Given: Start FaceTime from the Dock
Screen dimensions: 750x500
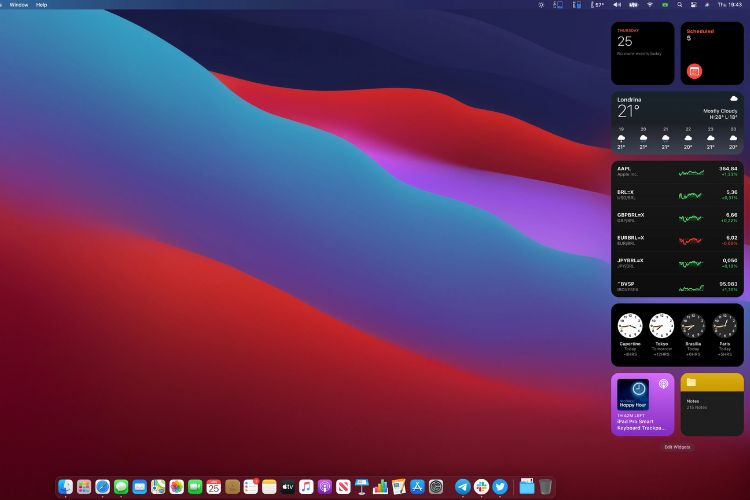Looking at the screenshot, I should 195,487.
